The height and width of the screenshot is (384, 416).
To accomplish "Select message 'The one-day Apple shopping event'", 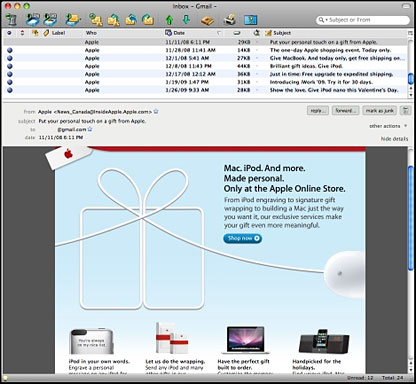I will point(205,50).
